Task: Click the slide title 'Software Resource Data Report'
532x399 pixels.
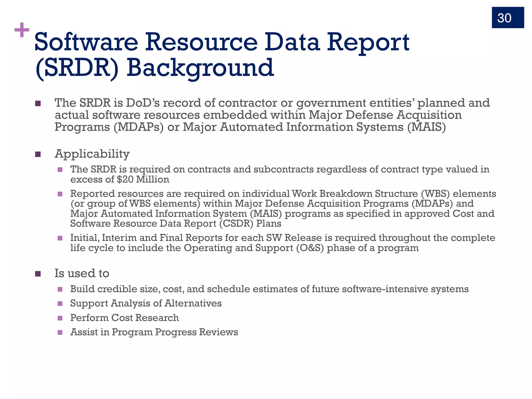Action: pos(222,43)
